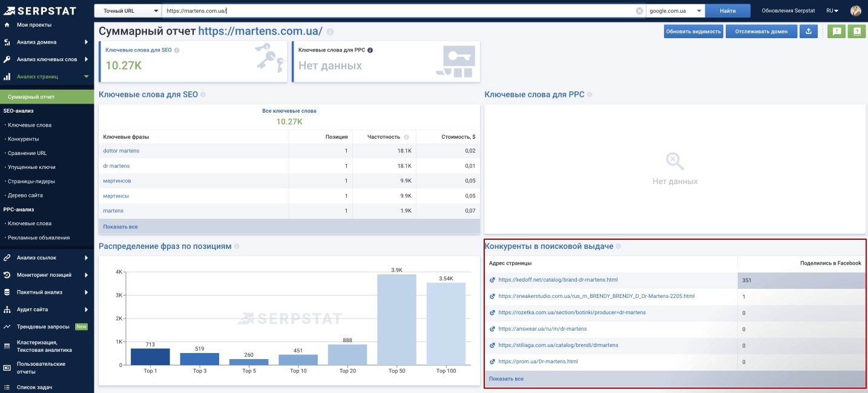Screen dimensions: 868x393
Task: Expand the Анализ ссылок menu
Action: (x=87, y=258)
